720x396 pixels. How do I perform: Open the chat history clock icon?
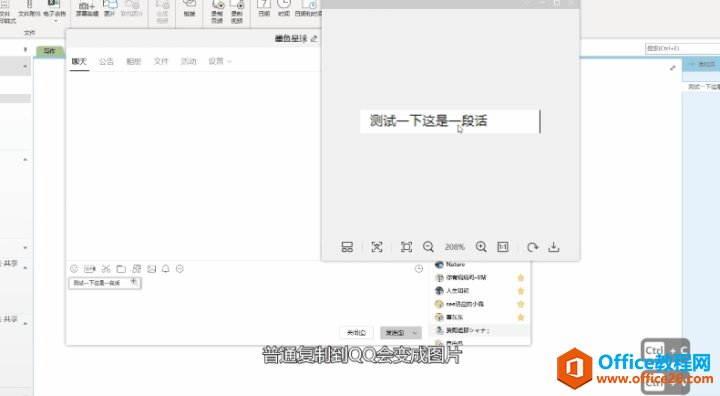point(419,269)
